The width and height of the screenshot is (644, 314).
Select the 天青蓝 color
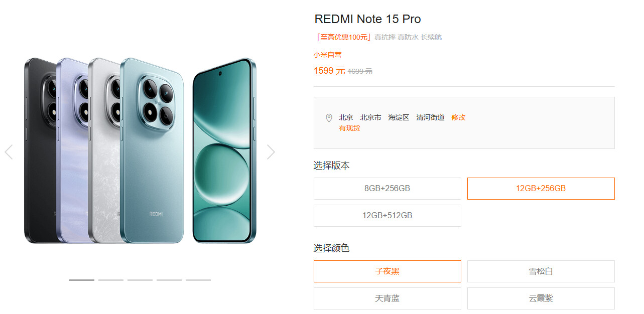click(x=388, y=298)
